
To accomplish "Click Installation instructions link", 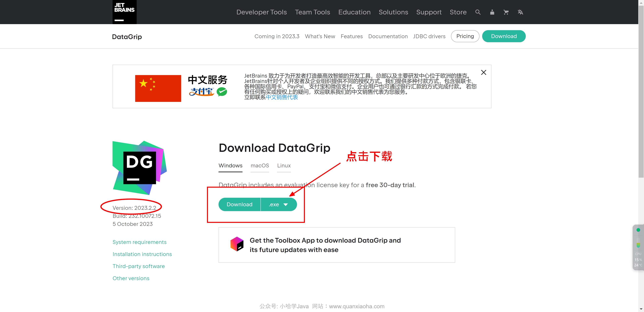I will 142,254.
